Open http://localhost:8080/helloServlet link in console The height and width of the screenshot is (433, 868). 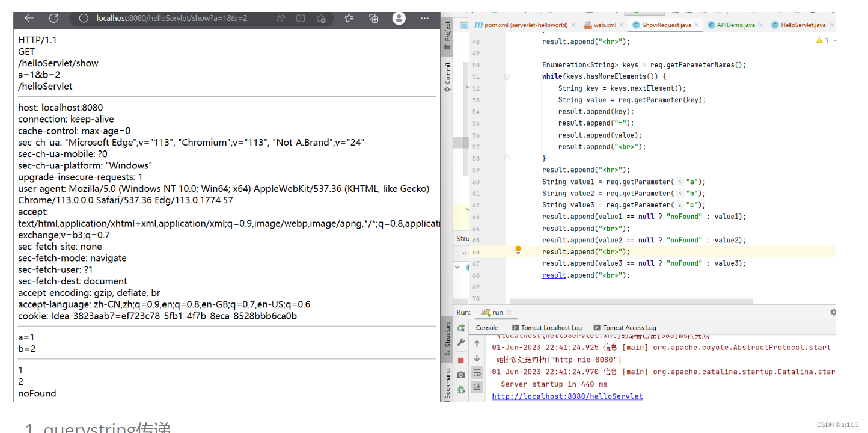[567, 396]
